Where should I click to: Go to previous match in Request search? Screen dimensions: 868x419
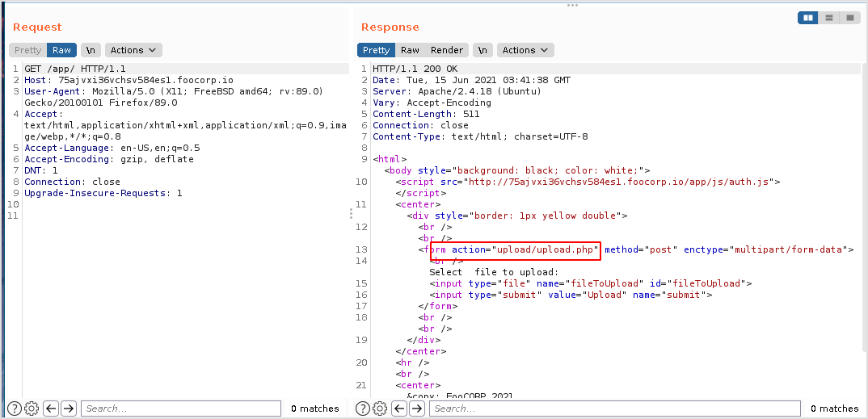coord(52,409)
